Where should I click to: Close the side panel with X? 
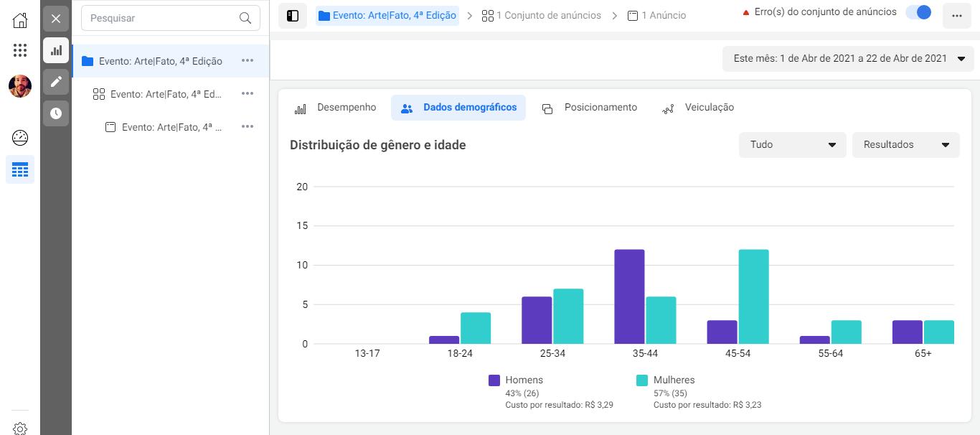[56, 18]
